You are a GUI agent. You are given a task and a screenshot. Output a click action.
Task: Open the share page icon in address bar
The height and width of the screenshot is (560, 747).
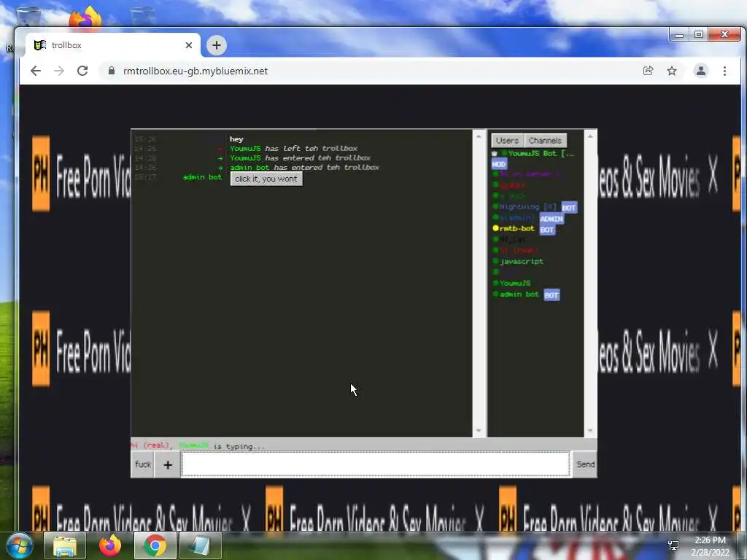coord(648,71)
